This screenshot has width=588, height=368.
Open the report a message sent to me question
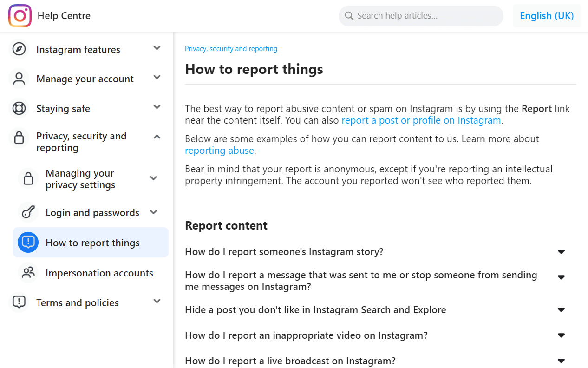[361, 281]
